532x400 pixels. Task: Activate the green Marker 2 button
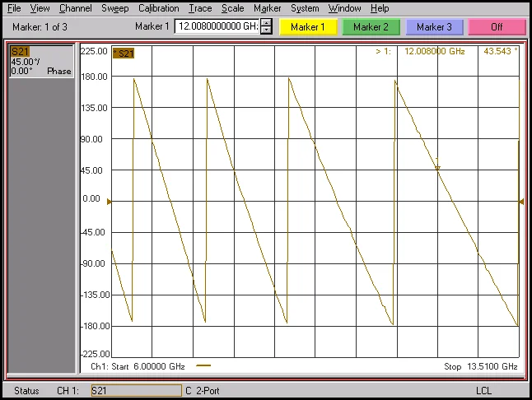[x=371, y=27]
